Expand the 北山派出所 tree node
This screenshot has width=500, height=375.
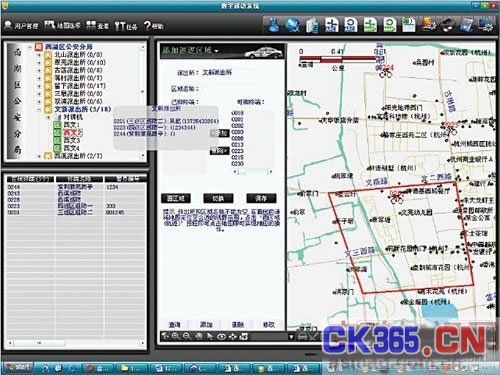click(x=39, y=55)
